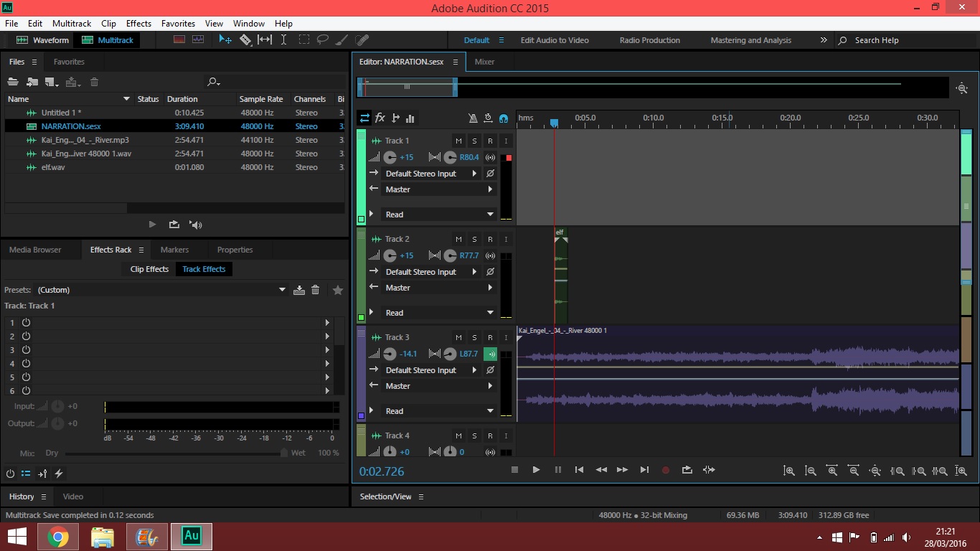980x551 pixels.
Task: Show the EQ section in editor
Action: coord(410,118)
